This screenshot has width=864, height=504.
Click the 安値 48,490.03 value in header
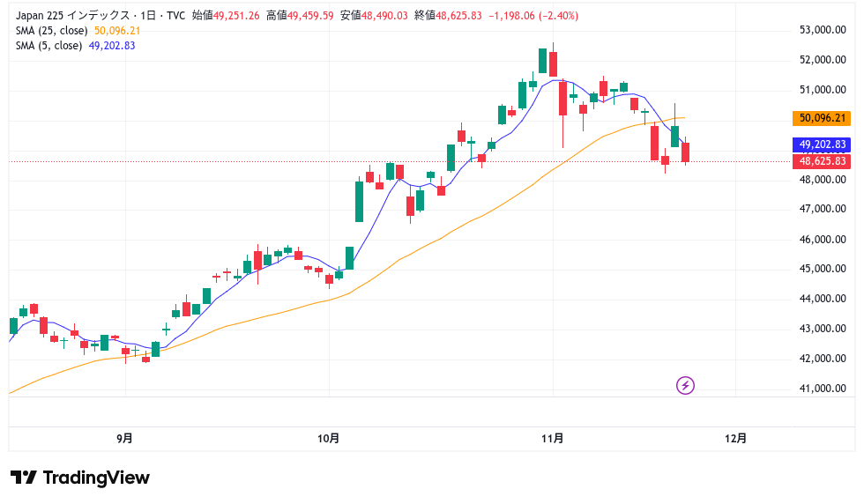click(373, 15)
